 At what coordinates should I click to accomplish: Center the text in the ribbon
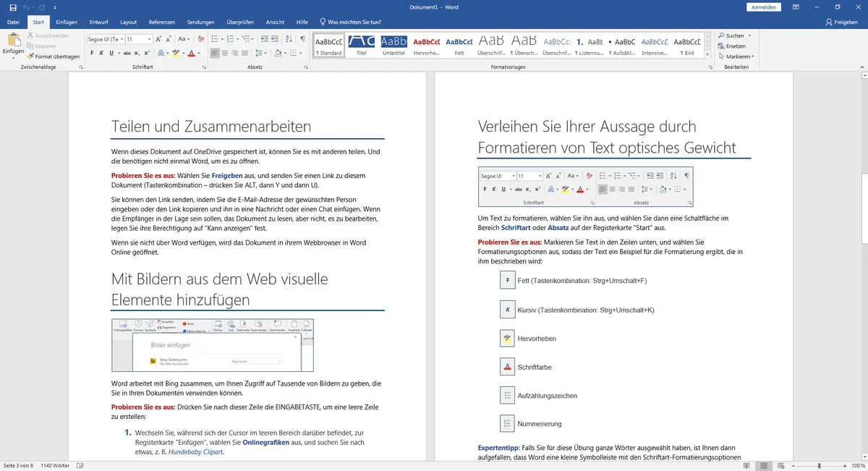[225, 53]
